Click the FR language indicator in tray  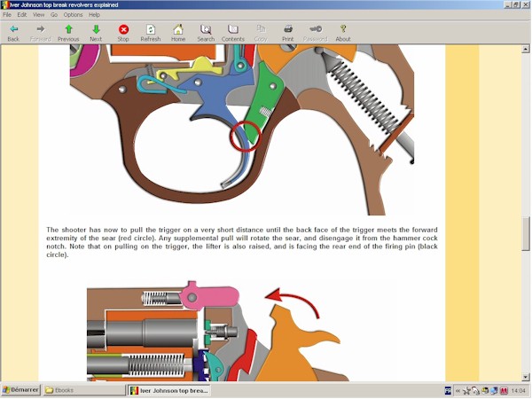coord(448,391)
